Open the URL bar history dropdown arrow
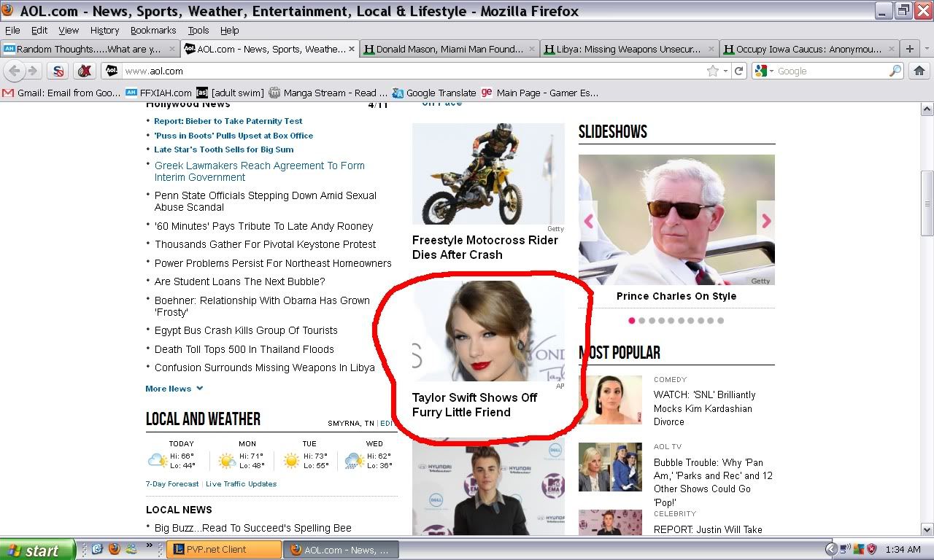 pyautogui.click(x=725, y=71)
